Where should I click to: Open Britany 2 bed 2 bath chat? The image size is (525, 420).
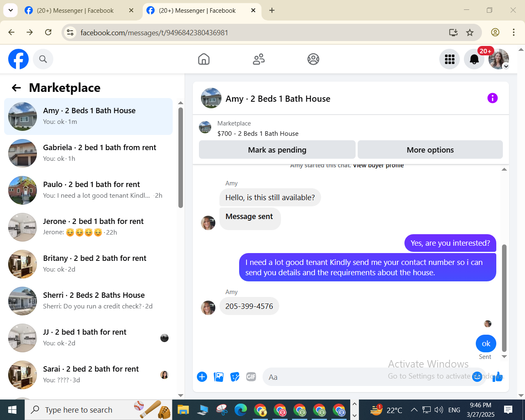tap(88, 264)
